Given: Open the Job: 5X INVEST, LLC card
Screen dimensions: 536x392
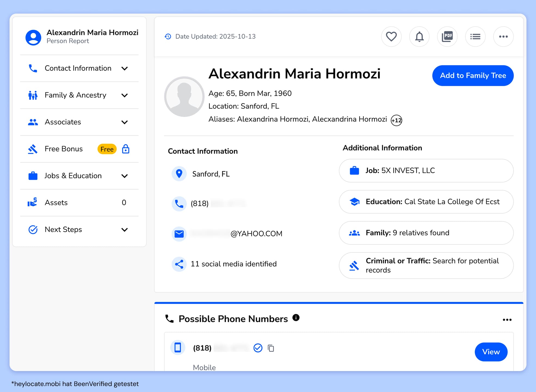Looking at the screenshot, I should tap(426, 171).
